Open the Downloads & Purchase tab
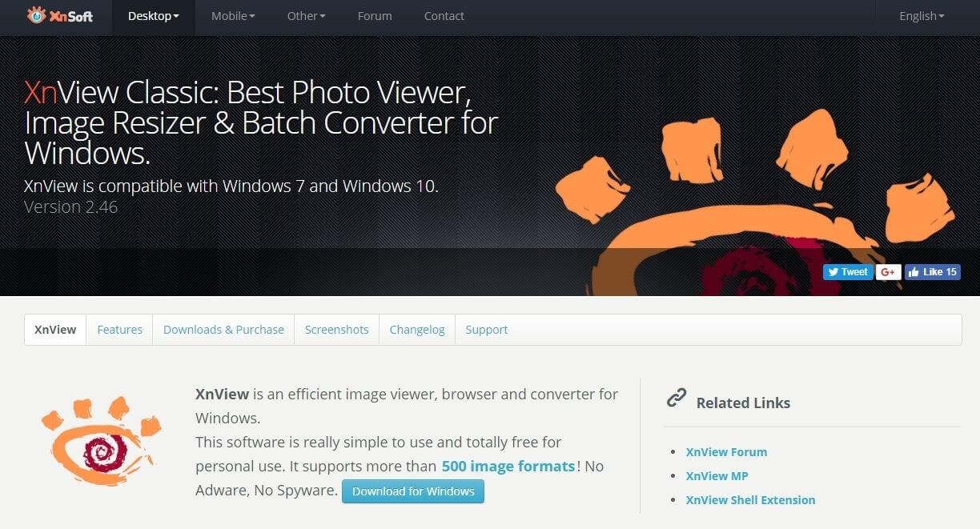Image resolution: width=980 pixels, height=529 pixels. click(x=223, y=330)
